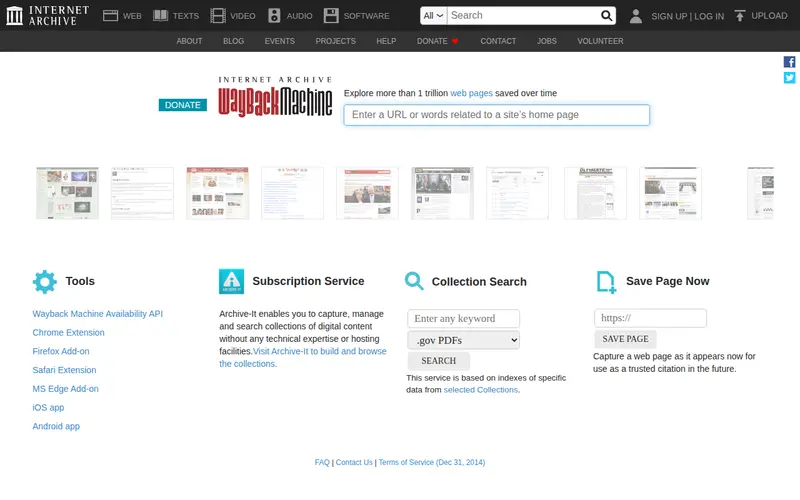Open the third thumbnail with red header
Image resolution: width=800 pixels, height=500 pixels.
pyautogui.click(x=217, y=193)
